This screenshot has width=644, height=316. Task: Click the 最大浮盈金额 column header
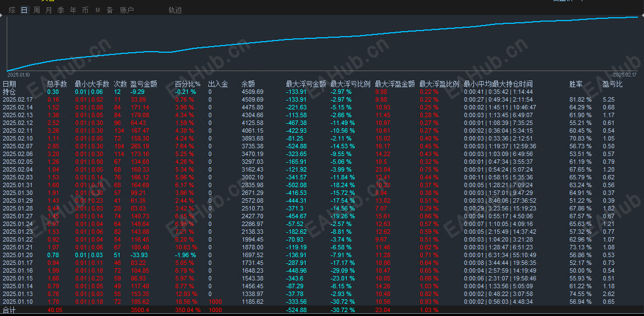395,84
